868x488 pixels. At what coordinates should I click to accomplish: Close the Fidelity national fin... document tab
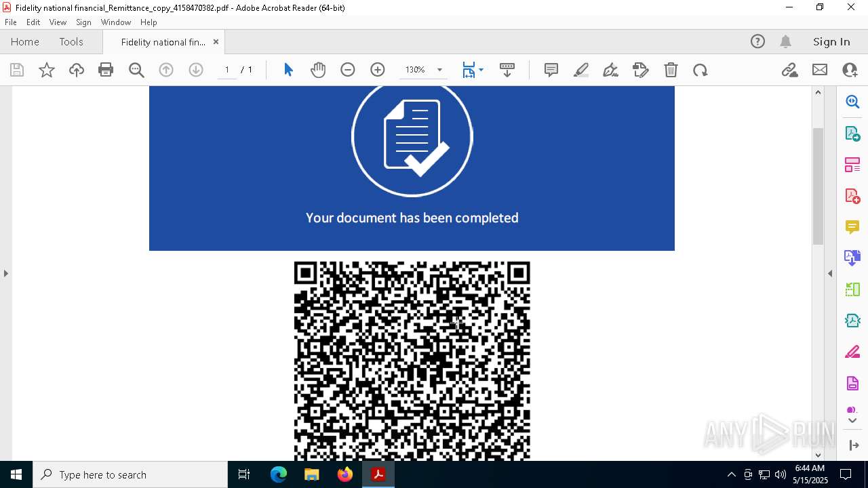coord(216,41)
